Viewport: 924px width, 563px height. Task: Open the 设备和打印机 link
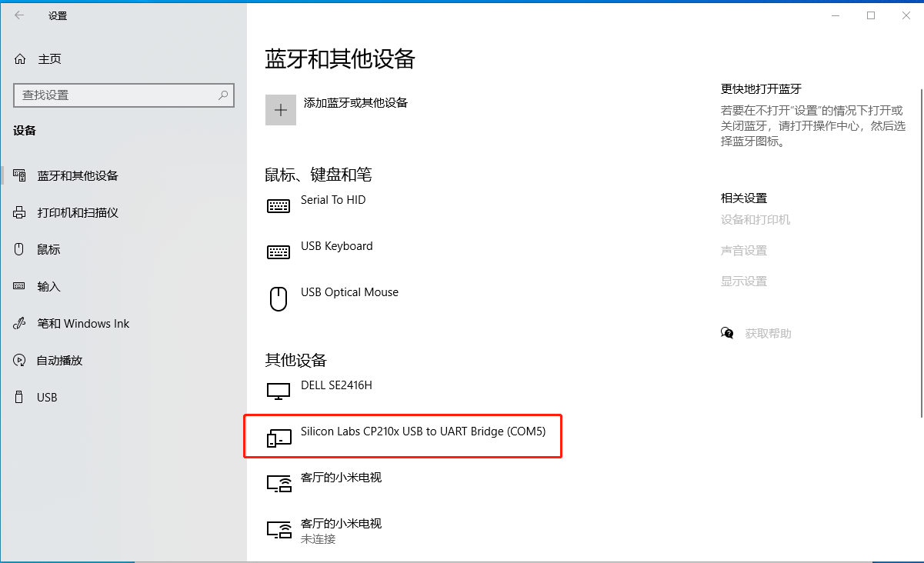(755, 219)
